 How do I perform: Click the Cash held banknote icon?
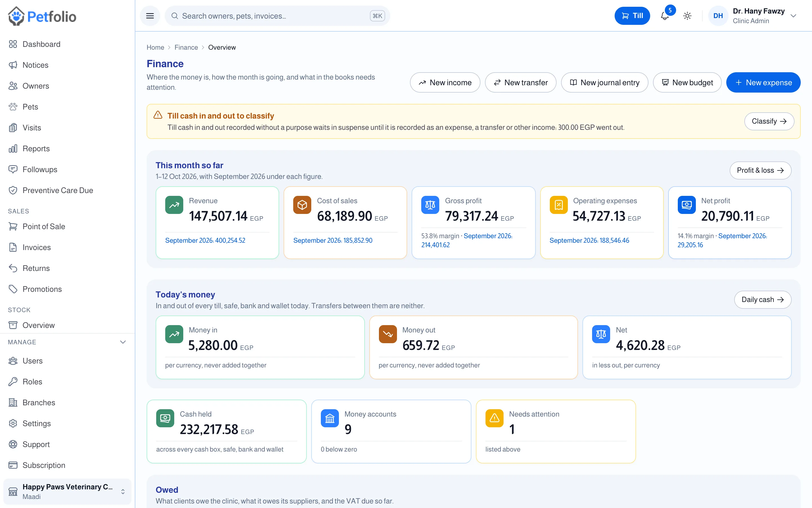pos(165,418)
